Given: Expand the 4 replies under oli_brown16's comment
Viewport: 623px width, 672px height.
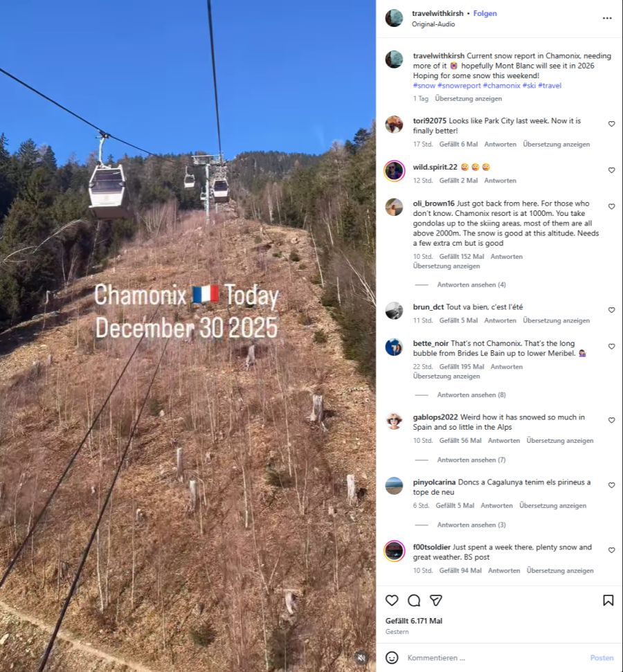Looking at the screenshot, I should click(471, 284).
